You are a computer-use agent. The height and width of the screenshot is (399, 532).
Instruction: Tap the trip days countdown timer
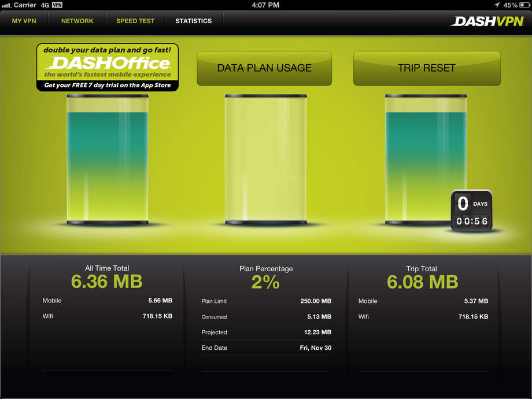472,210
